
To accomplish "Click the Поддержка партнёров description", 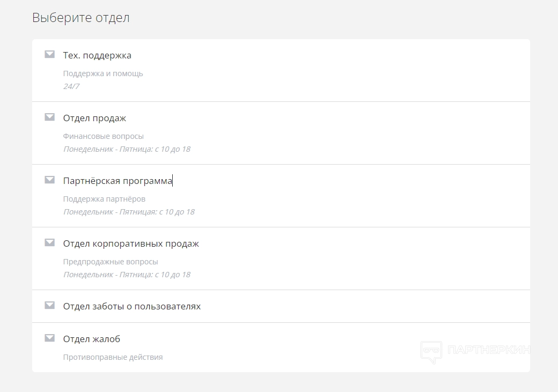I will click(104, 199).
